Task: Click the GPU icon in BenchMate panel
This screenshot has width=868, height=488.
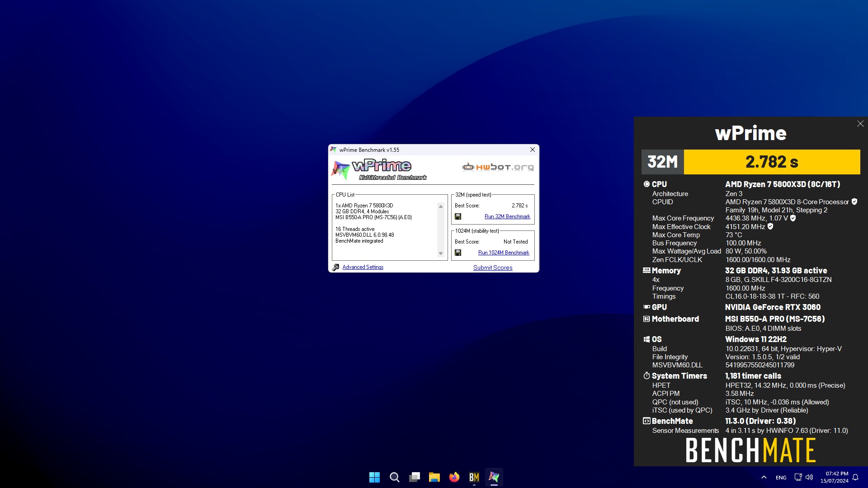Action: click(x=646, y=307)
